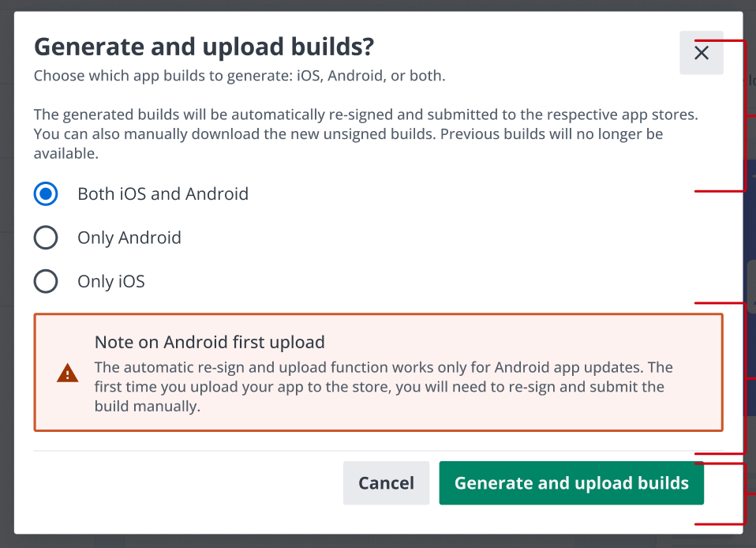Click the "Note on Android first upload" heading
The width and height of the screenshot is (756, 548).
210,342
